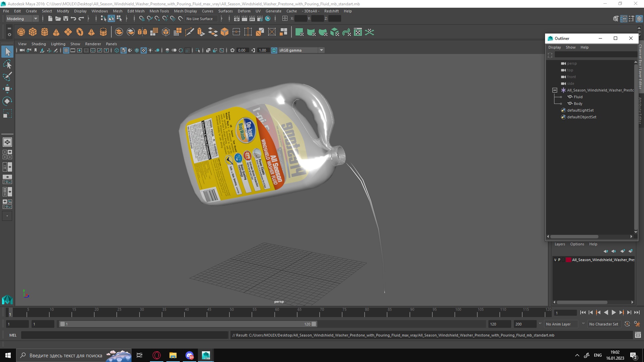The height and width of the screenshot is (362, 644).
Task: Create a polygon cylinder from the shelf
Action: coord(44,32)
